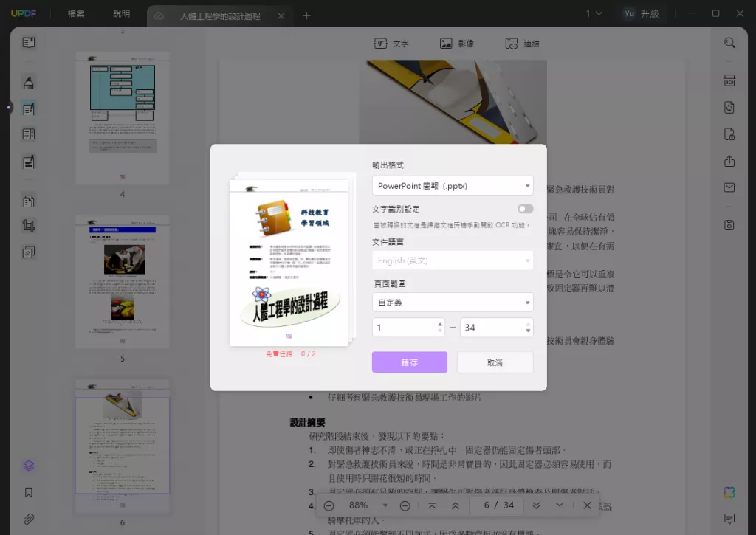Switch to 人體工程學的設計過程 document tab
The image size is (756, 535).
(x=220, y=16)
